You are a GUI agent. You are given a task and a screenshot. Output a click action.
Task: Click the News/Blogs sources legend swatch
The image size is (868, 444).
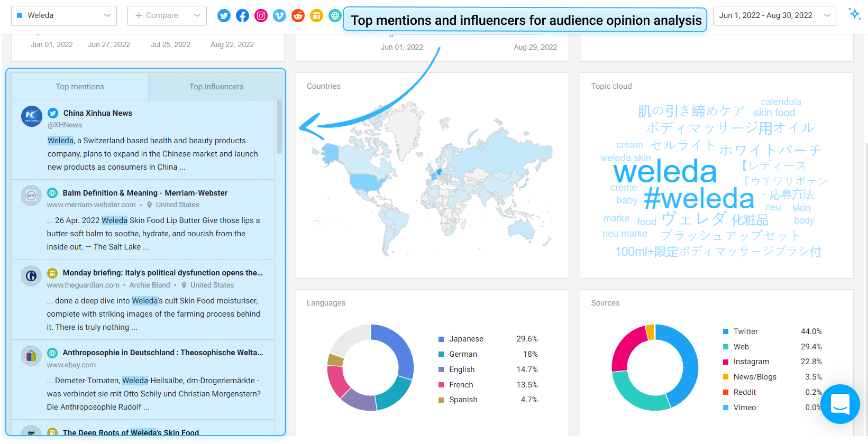coord(726,377)
